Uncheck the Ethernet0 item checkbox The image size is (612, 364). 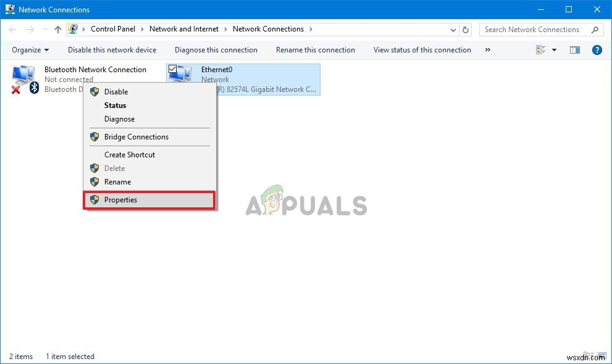[x=172, y=69]
